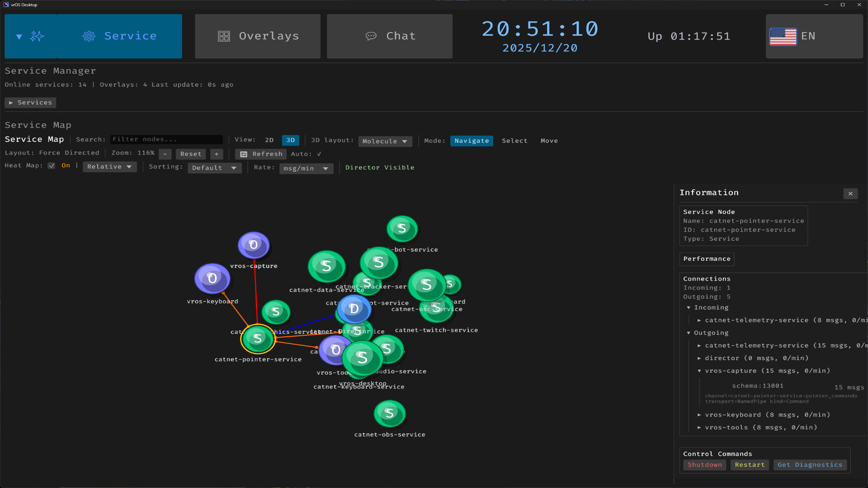Open the Chat speech bubble icon

click(372, 36)
